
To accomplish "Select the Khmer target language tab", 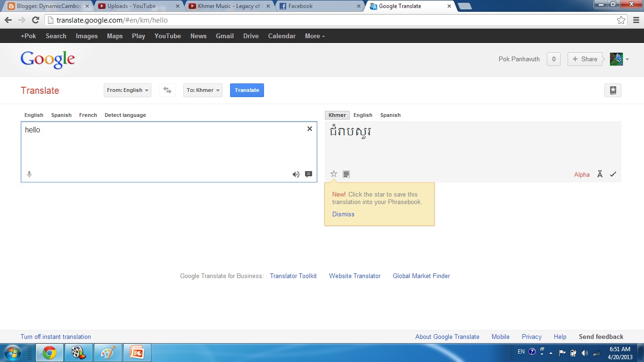I will click(337, 115).
